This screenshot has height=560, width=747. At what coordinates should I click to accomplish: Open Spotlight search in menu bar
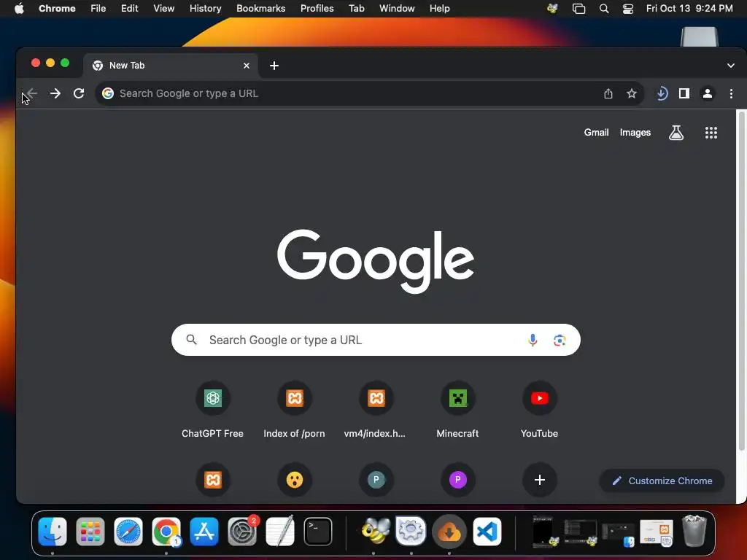point(603,9)
